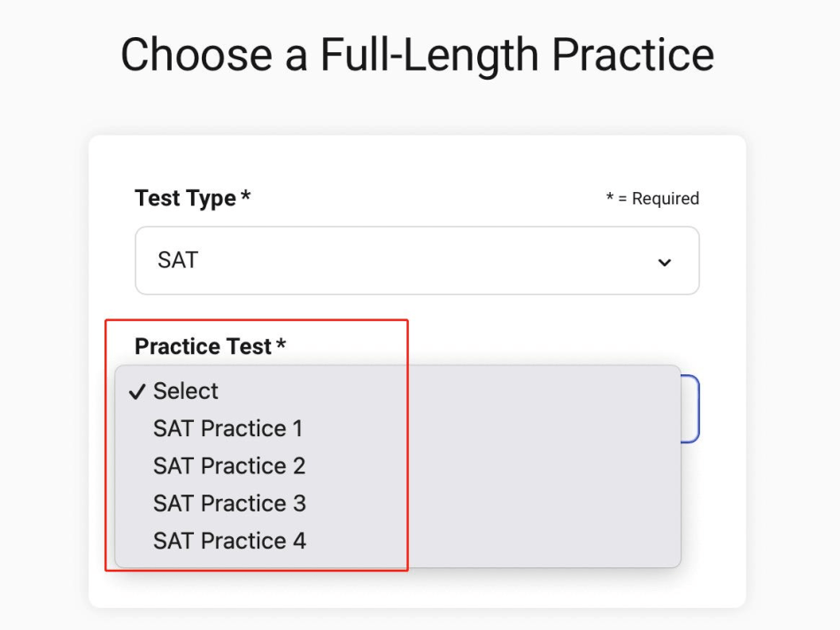Choose SAT Practice 1 from the list
Viewport: 840px width, 630px height.
click(x=227, y=429)
